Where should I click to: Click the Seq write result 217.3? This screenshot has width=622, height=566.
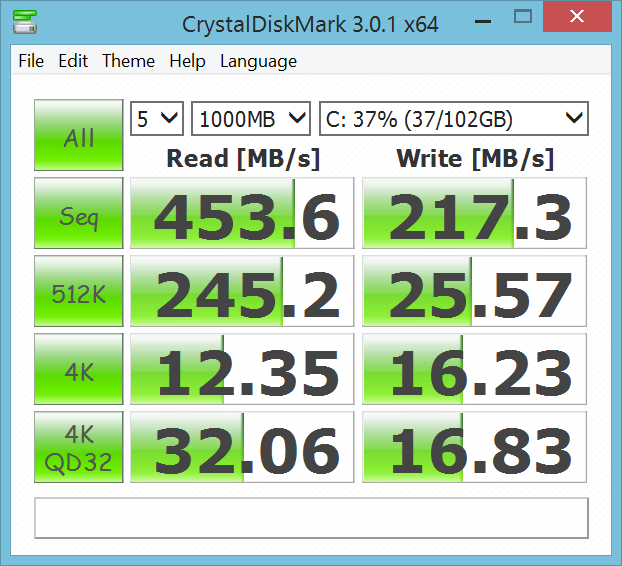click(x=474, y=213)
